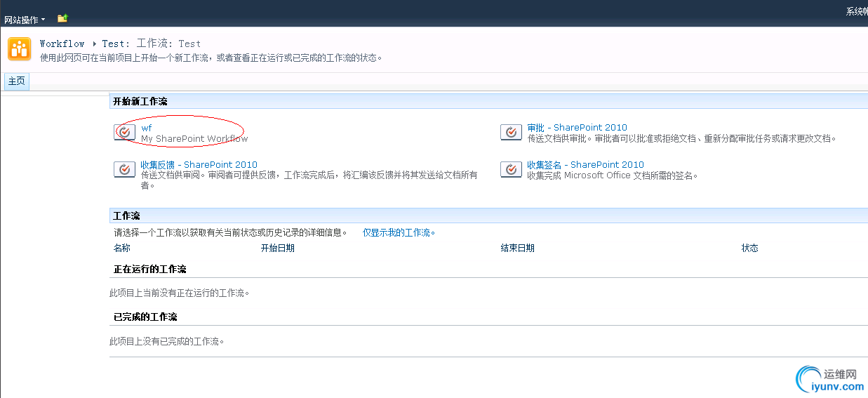
Task: Click the 名称 column header
Action: click(x=122, y=248)
